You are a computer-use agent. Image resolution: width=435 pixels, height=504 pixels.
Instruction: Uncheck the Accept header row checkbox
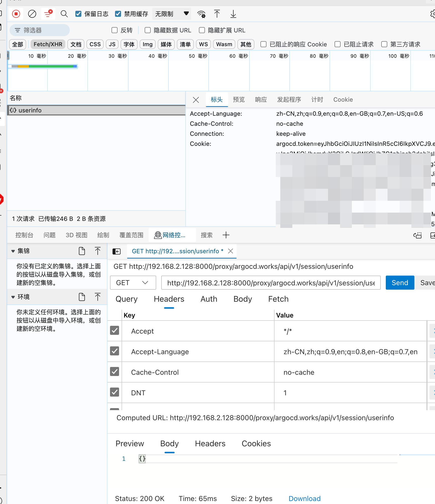tap(115, 331)
